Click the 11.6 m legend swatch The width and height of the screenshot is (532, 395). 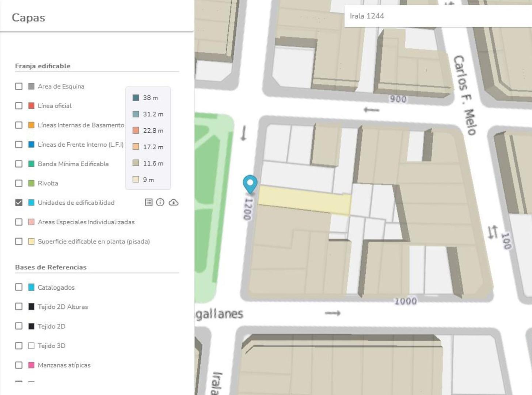tap(136, 163)
